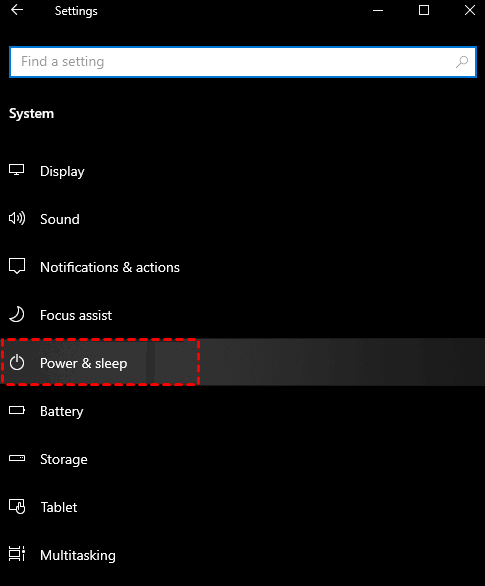Image resolution: width=485 pixels, height=586 pixels.
Task: Select the Battery label
Action: pyautogui.click(x=62, y=411)
